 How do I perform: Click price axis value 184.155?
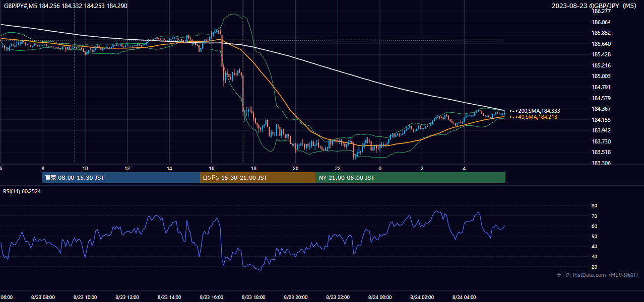(x=601, y=120)
